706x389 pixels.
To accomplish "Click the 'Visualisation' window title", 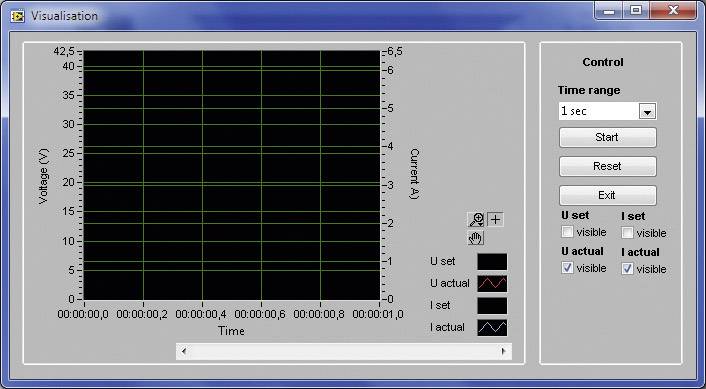I will 64,16.
